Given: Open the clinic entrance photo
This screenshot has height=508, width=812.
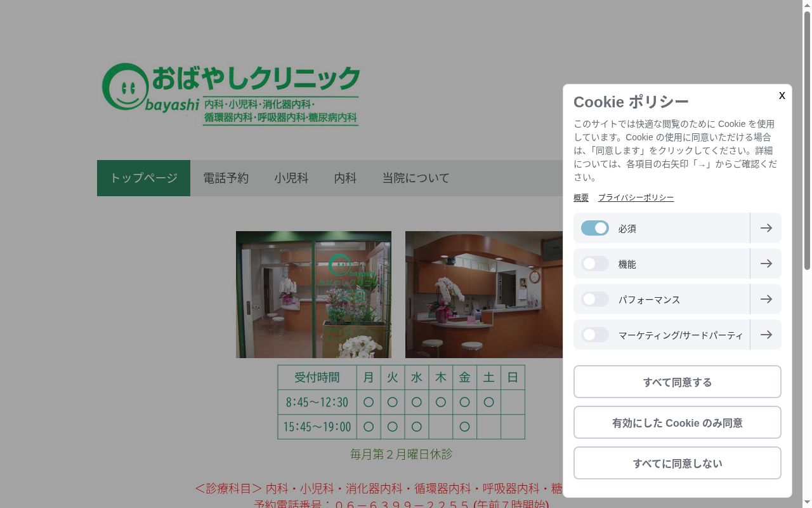Looking at the screenshot, I should coord(313,295).
